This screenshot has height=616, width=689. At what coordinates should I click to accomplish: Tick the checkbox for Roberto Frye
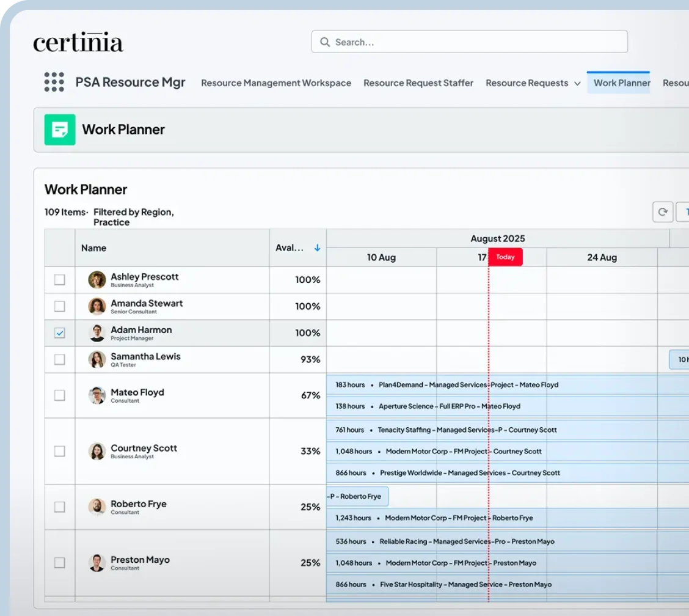59,507
